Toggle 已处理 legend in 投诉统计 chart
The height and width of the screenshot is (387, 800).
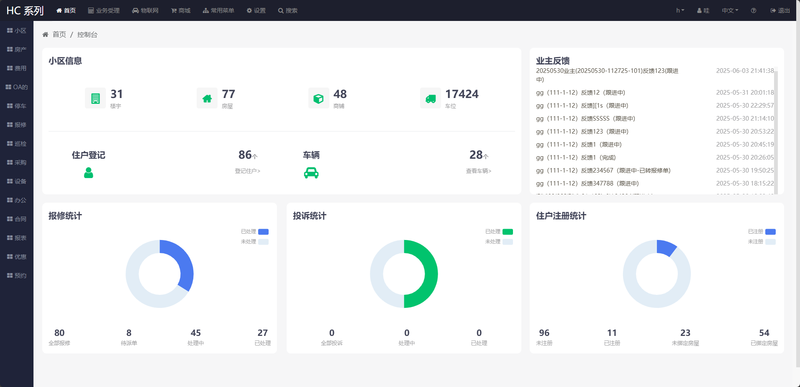click(x=498, y=231)
